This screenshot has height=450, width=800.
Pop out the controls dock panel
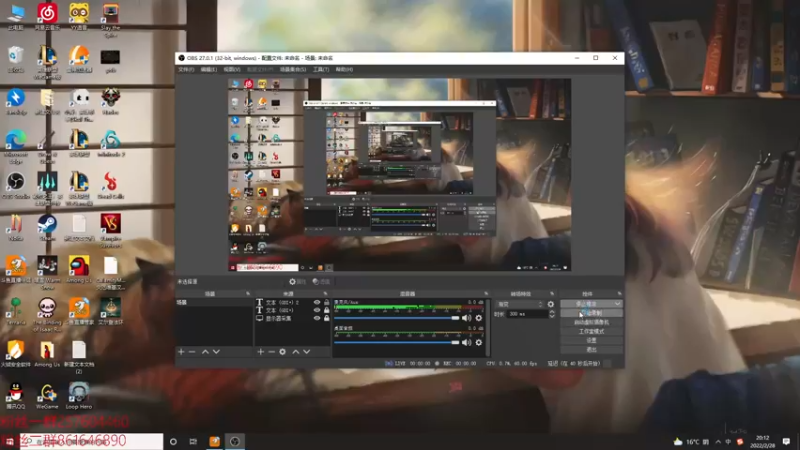coord(619,294)
